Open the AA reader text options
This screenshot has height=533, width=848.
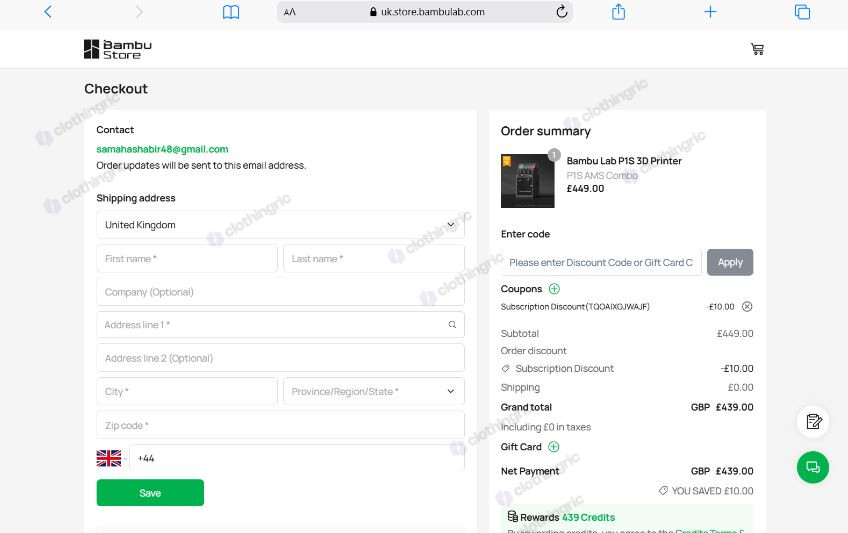(290, 12)
